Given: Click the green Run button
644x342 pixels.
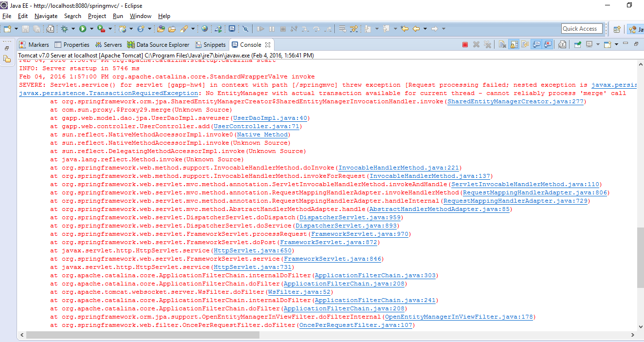Looking at the screenshot, I should point(83,29).
